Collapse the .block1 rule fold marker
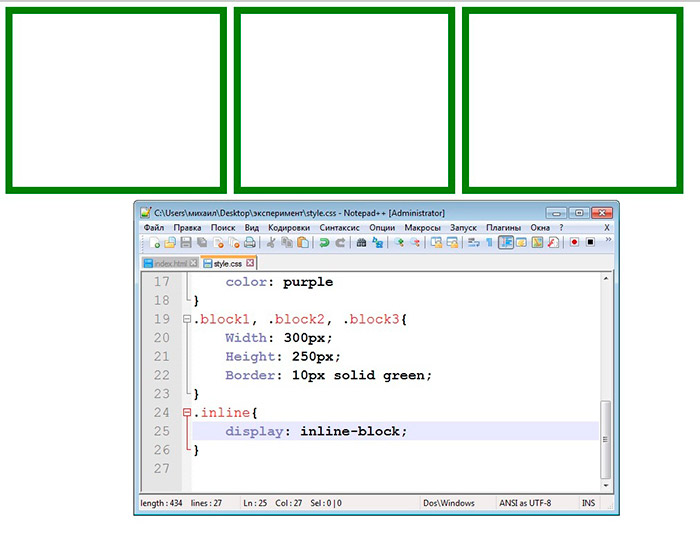The height and width of the screenshot is (542, 700). pos(187,319)
